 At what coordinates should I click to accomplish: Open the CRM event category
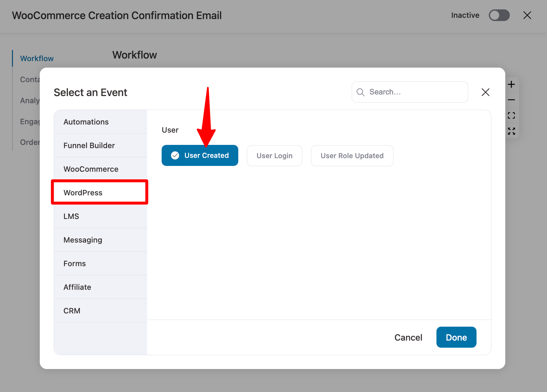101,311
